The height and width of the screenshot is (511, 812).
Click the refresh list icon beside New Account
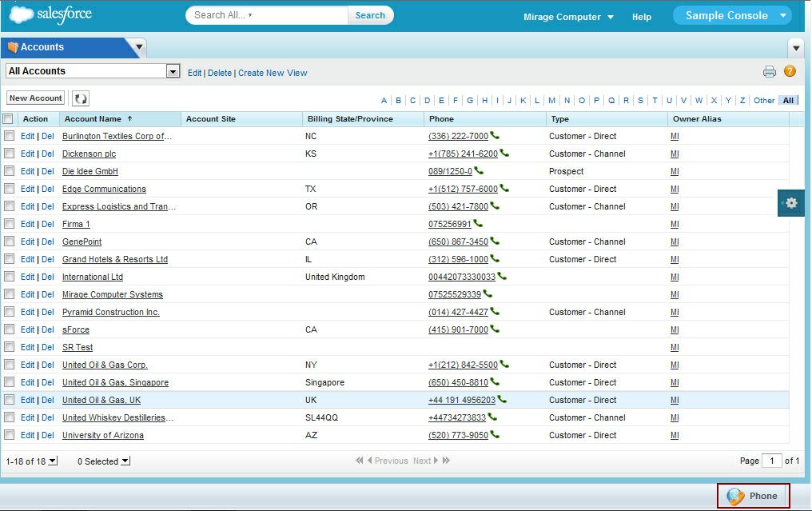(x=81, y=98)
